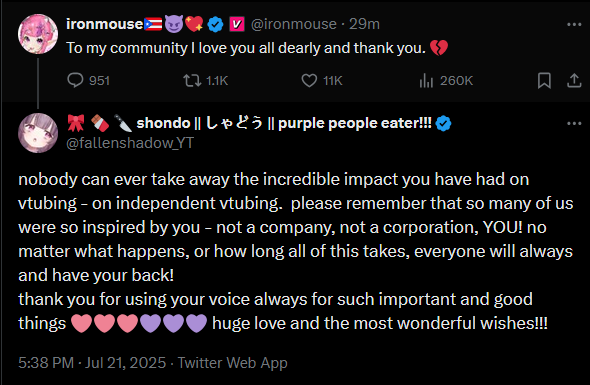Image resolution: width=590 pixels, height=385 pixels.
Task: Click ironmouse's blue verified badge
Action: click(x=216, y=24)
